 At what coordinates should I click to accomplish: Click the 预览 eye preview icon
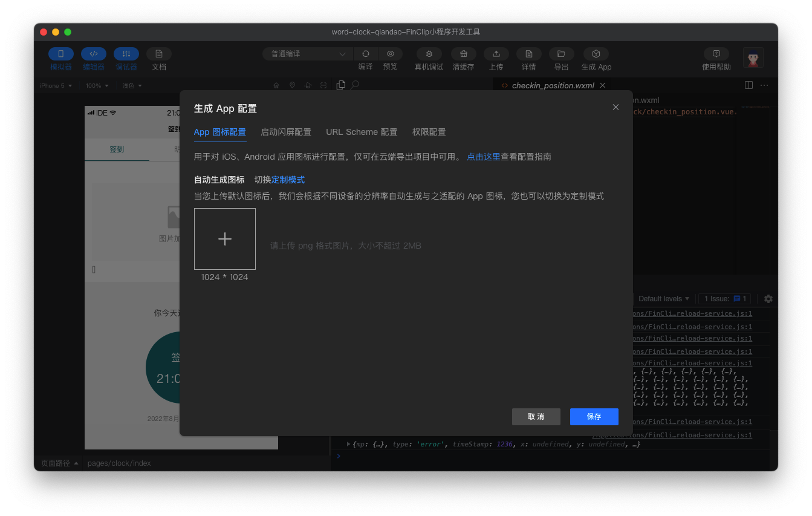pyautogui.click(x=391, y=54)
